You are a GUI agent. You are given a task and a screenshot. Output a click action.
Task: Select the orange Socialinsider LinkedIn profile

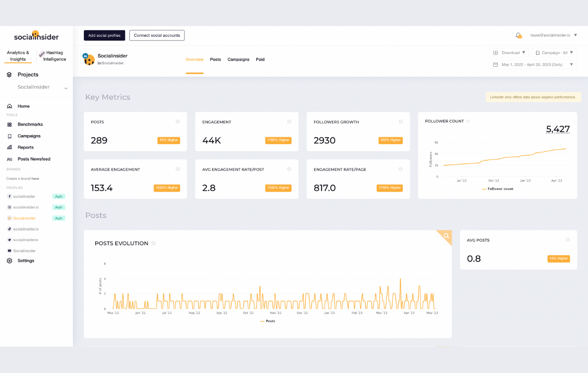(24, 218)
